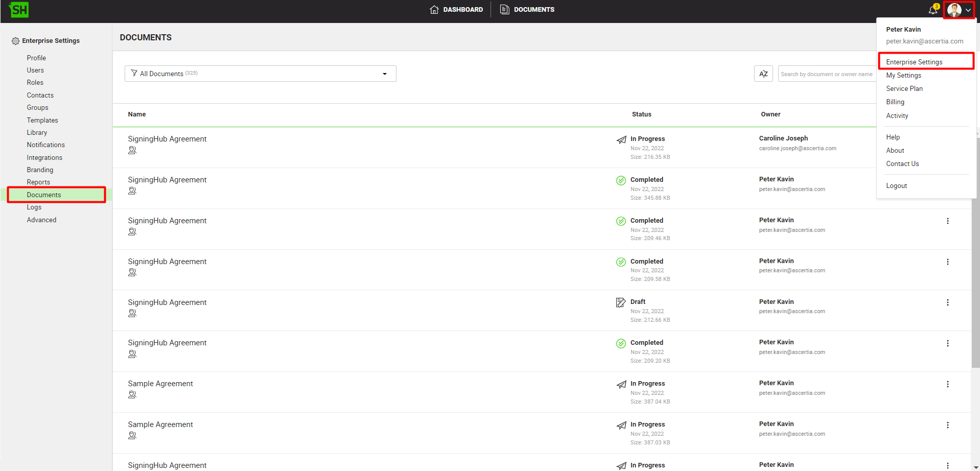This screenshot has height=471, width=980.
Task: Click the A-Z sort icon button
Action: (x=763, y=74)
